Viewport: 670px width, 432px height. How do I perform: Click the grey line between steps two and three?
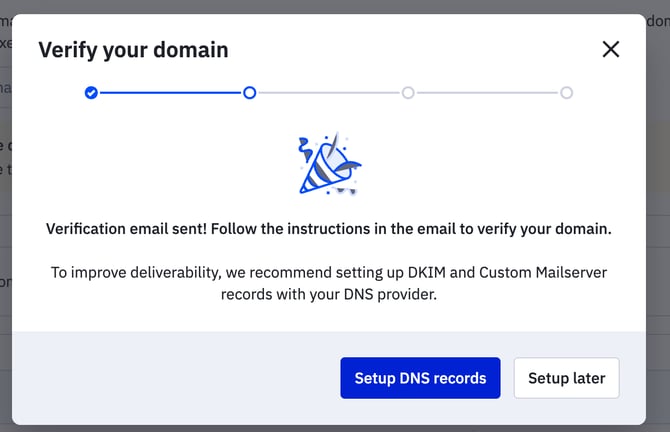[328, 93]
